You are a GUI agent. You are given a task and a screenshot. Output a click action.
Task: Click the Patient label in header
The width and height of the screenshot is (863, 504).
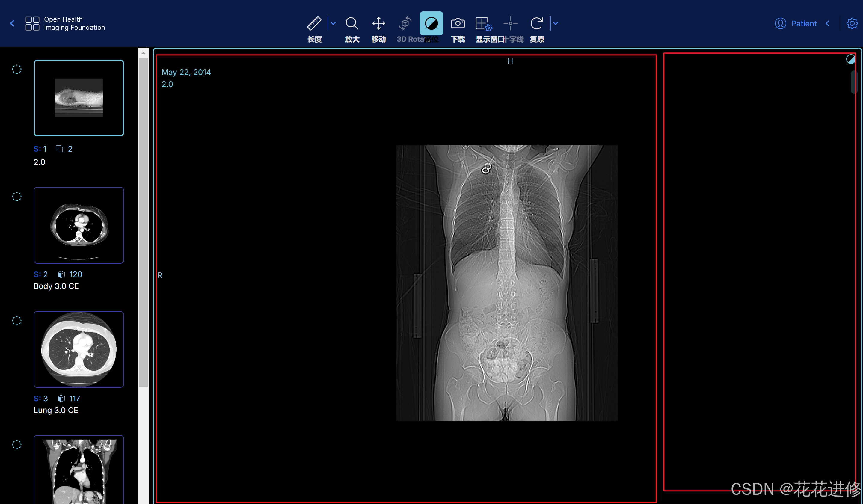[x=803, y=24]
